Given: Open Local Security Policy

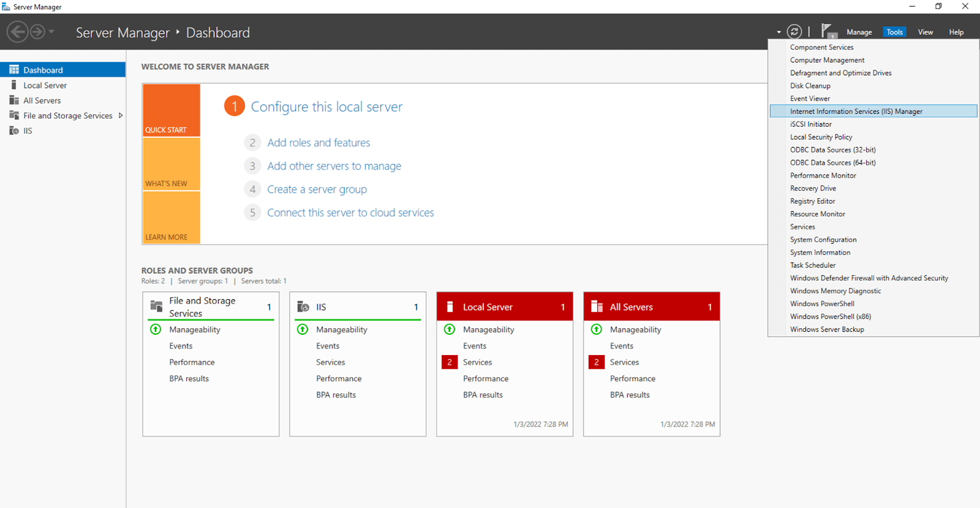Looking at the screenshot, I should [x=873, y=137].
